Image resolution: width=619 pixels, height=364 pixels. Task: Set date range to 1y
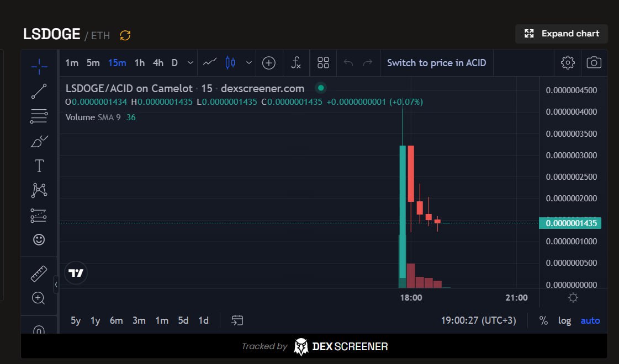(95, 320)
